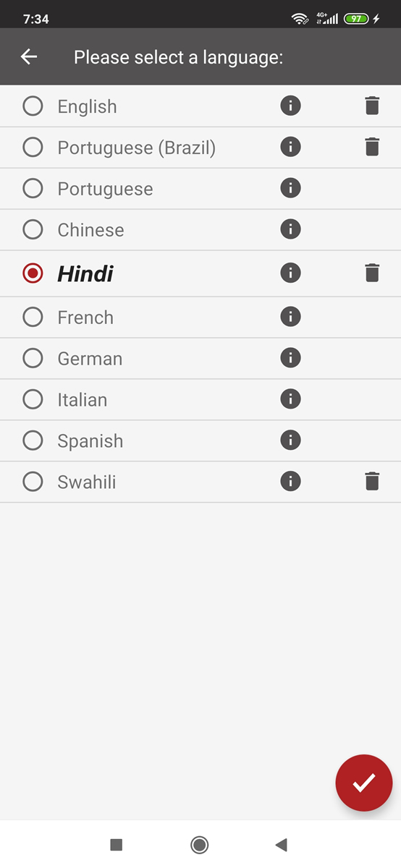Pick the Swahili radio button
This screenshot has height=868, width=401.
click(x=33, y=482)
